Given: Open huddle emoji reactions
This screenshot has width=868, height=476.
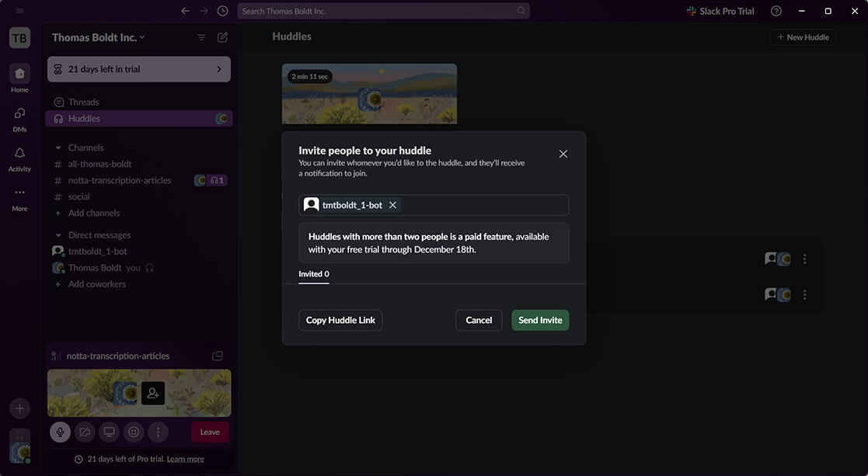Looking at the screenshot, I should click(134, 433).
